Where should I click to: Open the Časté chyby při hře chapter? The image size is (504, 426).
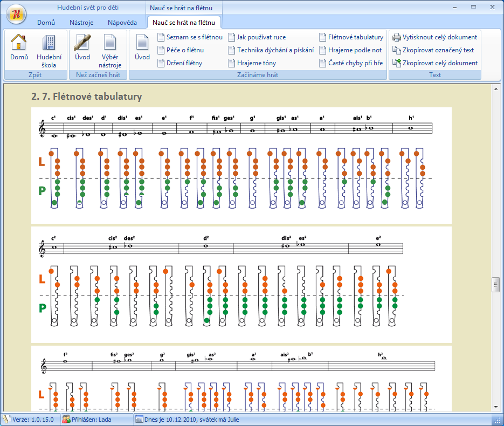tap(351, 63)
